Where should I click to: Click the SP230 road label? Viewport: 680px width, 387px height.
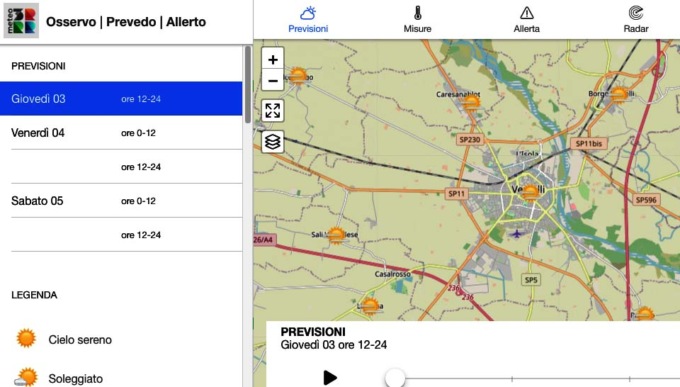(470, 140)
